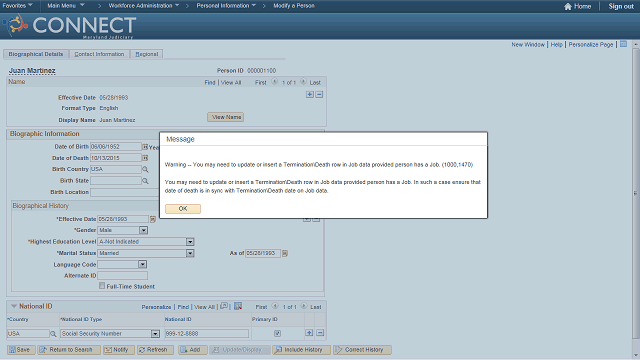This screenshot has width=640, height=360.
Task: Delete the row in Name section
Action: (319, 94)
